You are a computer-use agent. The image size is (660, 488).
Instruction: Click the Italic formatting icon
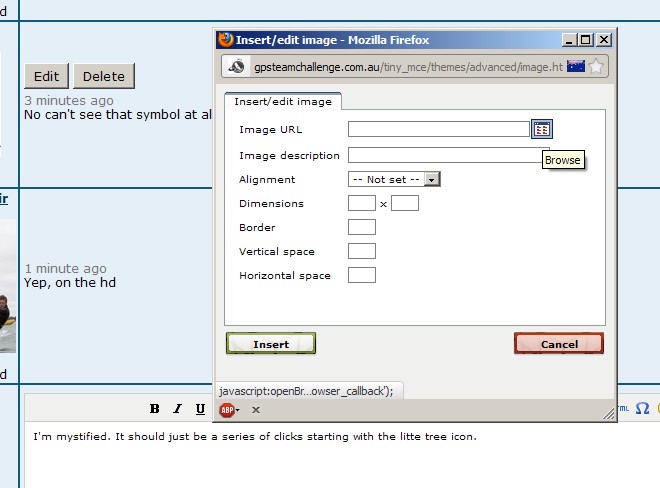[177, 408]
